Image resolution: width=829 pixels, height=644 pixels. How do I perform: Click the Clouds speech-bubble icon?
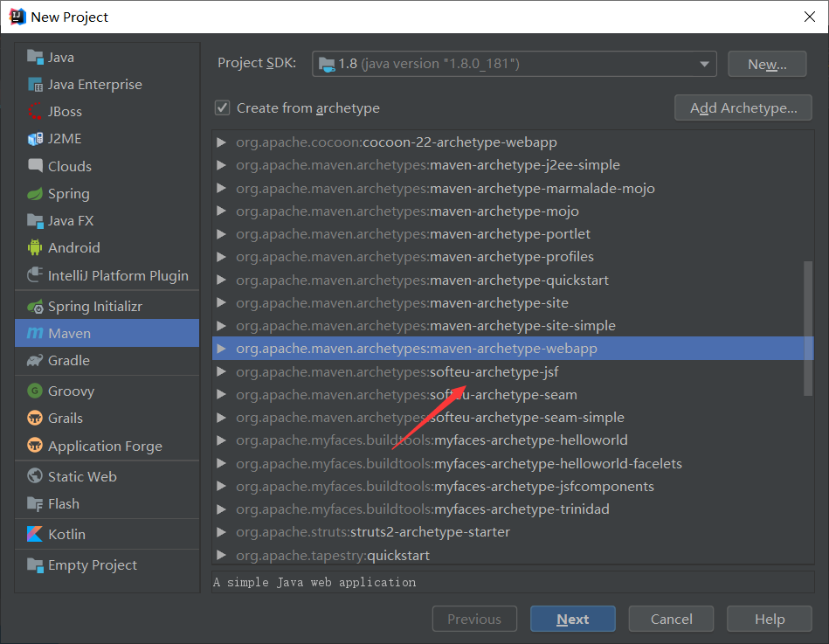coord(35,166)
